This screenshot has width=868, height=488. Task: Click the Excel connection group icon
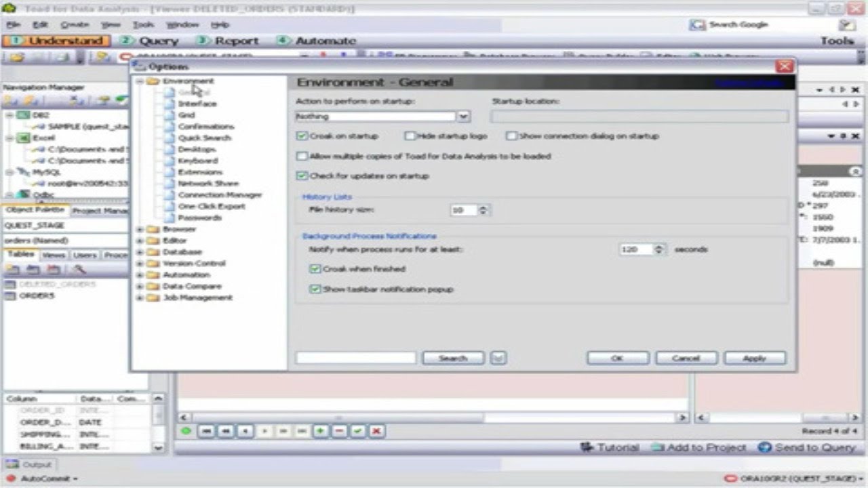coord(24,138)
